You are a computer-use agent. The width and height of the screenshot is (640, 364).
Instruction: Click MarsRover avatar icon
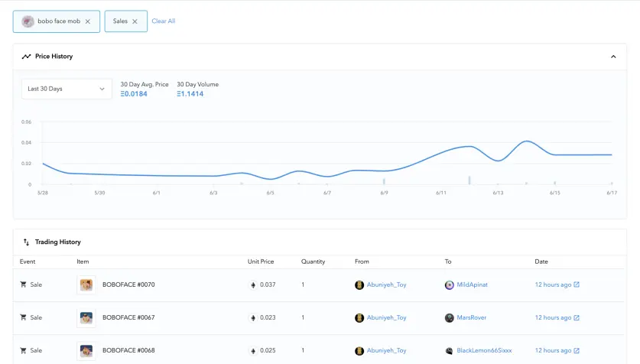[449, 318]
